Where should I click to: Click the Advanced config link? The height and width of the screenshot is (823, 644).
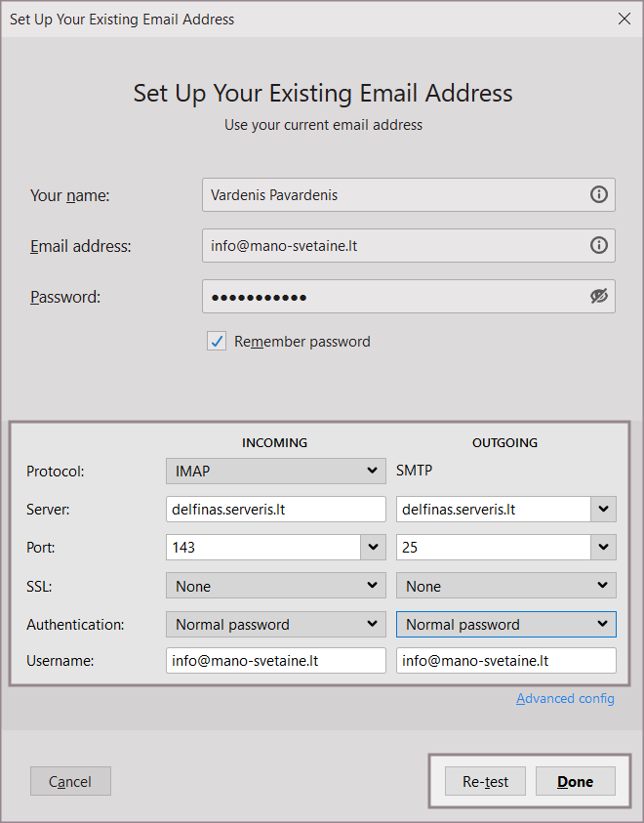tap(565, 698)
